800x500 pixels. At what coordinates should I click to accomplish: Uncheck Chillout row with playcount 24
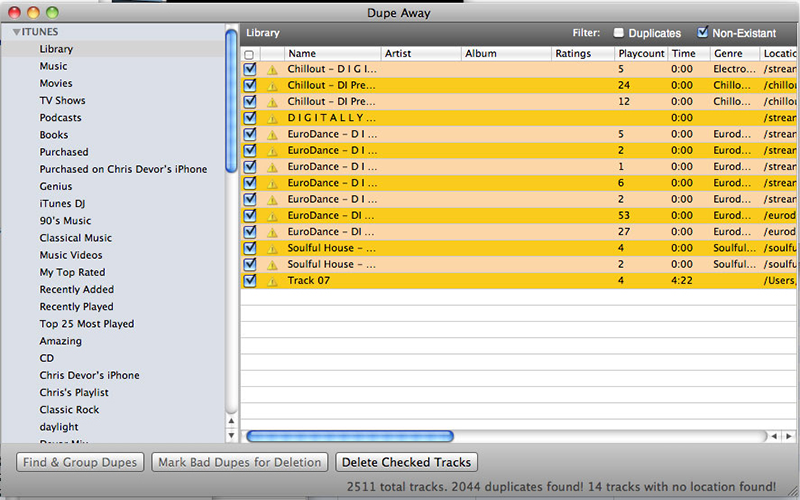click(250, 85)
